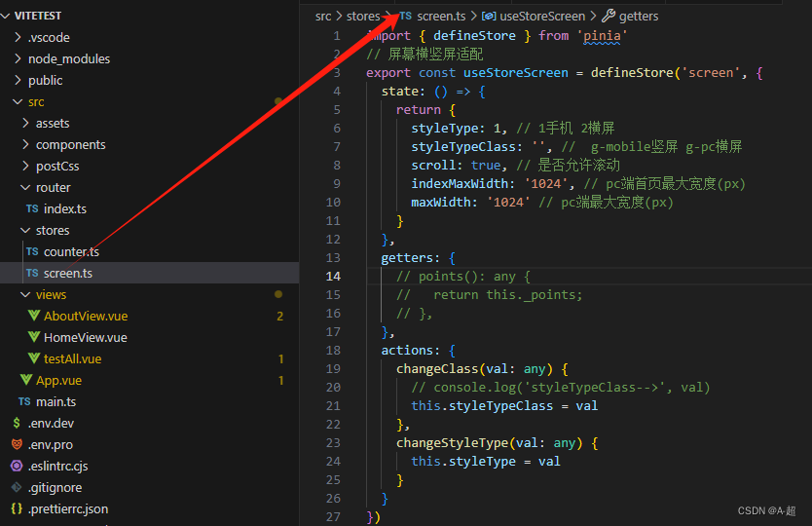Viewport: 812px width, 526px height.
Task: Click problem count 1 beside testAll.vue
Action: 281,358
